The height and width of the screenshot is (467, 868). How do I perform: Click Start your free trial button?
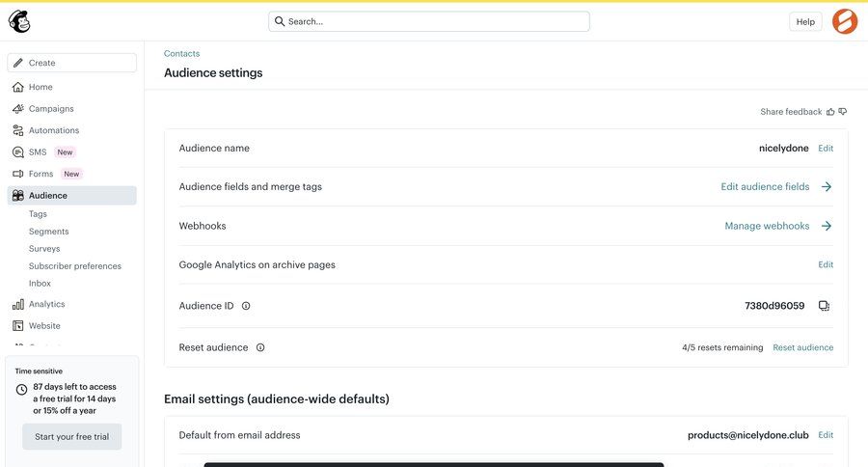72,436
